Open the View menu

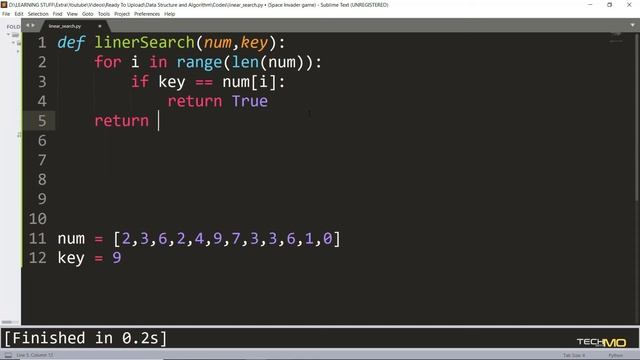click(72, 14)
